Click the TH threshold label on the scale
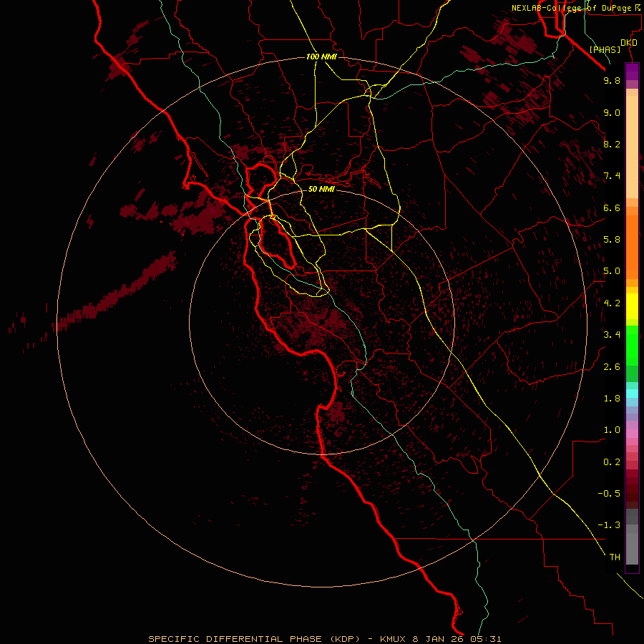The height and width of the screenshot is (644, 644). coord(615,557)
